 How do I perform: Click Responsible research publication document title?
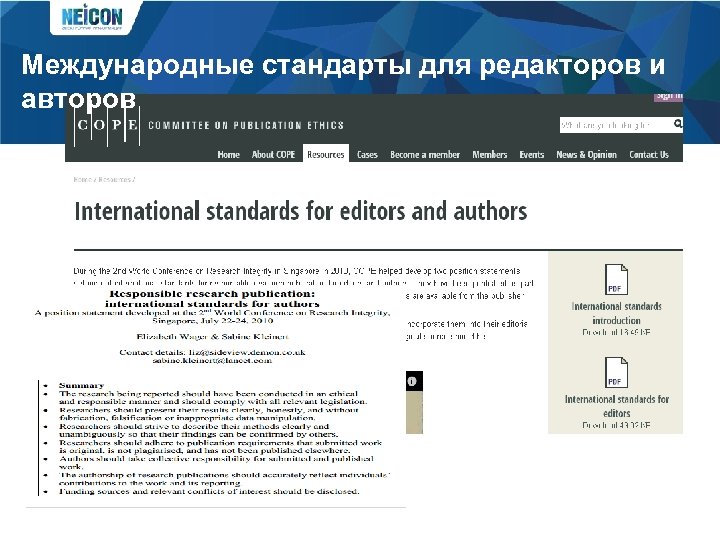tap(212, 298)
